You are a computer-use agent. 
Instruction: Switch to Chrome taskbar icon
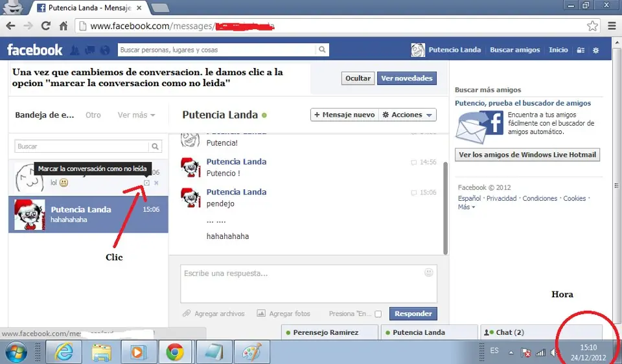[x=175, y=352]
